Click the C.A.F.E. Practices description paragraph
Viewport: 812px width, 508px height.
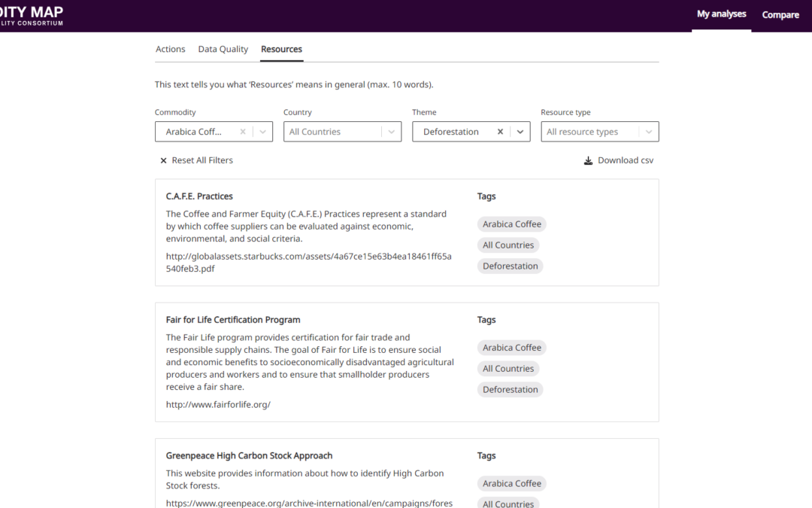pos(306,227)
